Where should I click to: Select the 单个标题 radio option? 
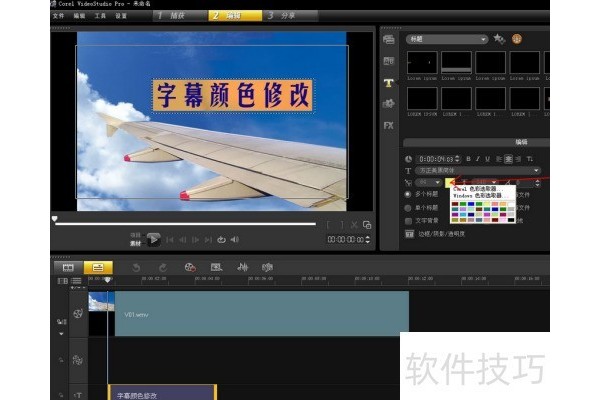point(408,208)
